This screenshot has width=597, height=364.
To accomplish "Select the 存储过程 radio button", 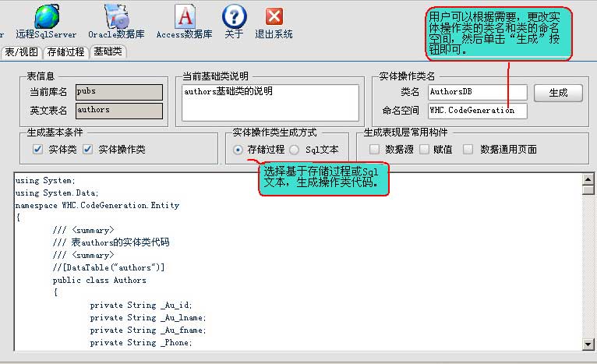I will click(x=238, y=149).
